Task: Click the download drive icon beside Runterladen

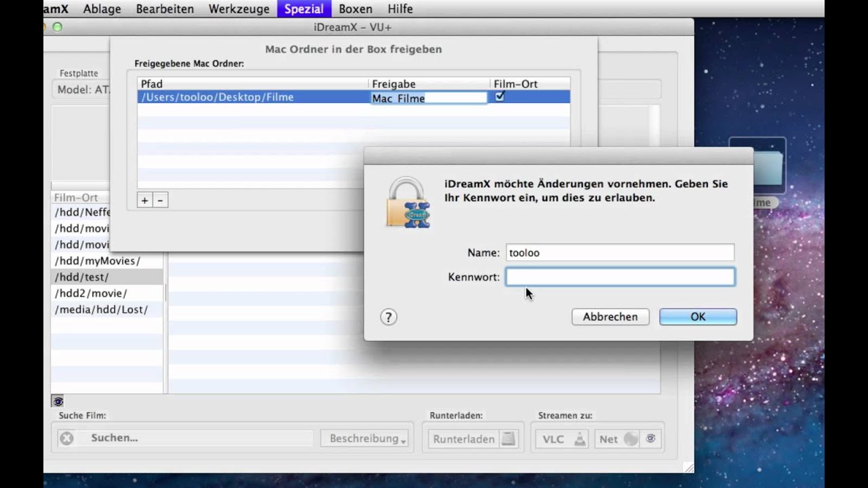Action: click(x=509, y=439)
